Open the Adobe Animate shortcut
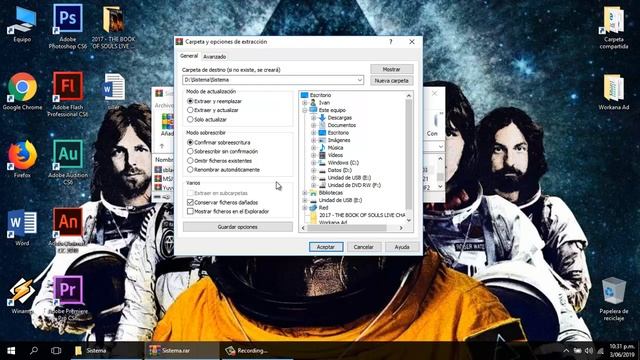The height and width of the screenshot is (360, 640). click(x=68, y=229)
